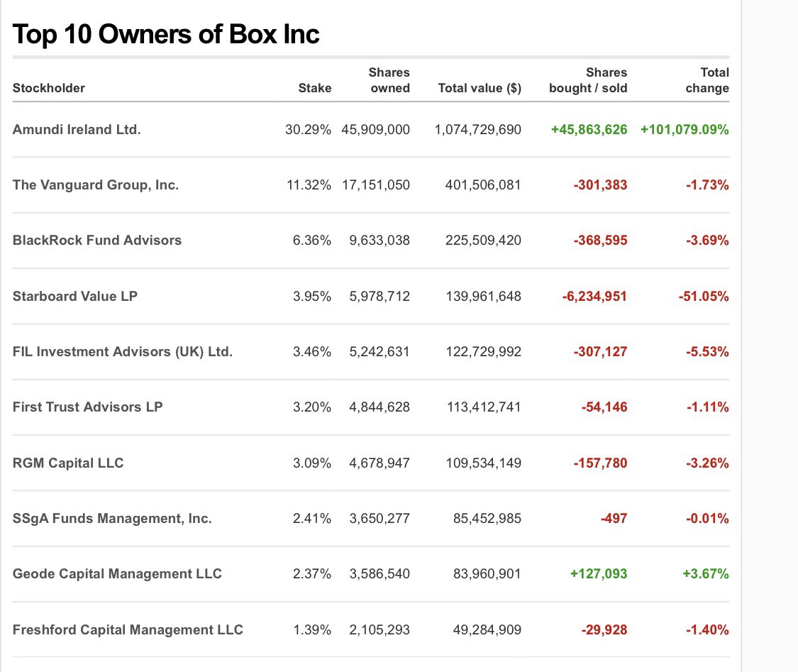Image resolution: width=798 pixels, height=672 pixels.
Task: Select the +101,079.09% total change value
Action: coord(685,130)
